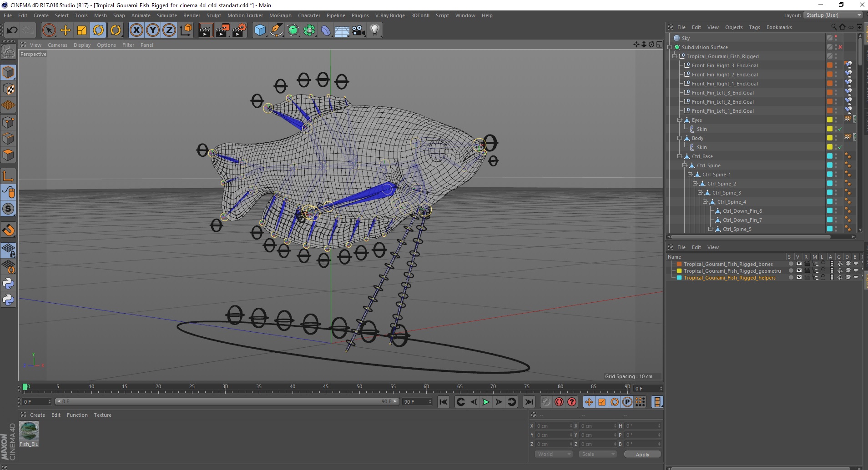The height and width of the screenshot is (470, 868).
Task: Open the Sculpt menu
Action: pyautogui.click(x=213, y=15)
